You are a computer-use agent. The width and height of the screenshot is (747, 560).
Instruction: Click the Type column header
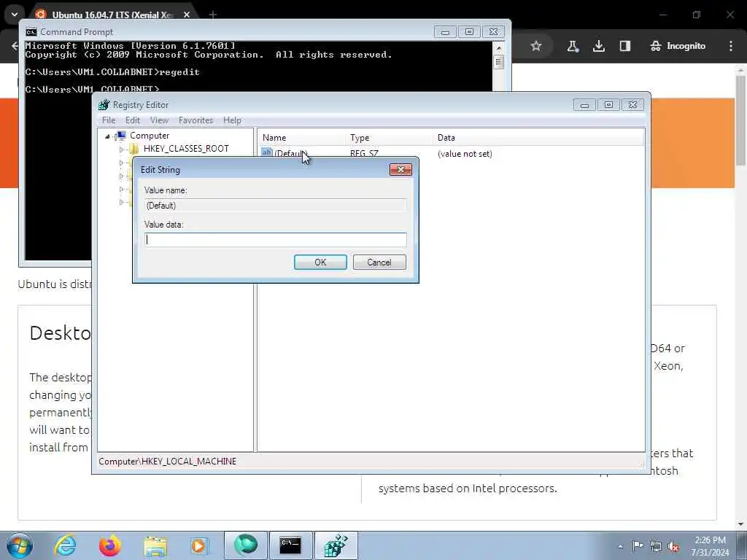(390, 138)
